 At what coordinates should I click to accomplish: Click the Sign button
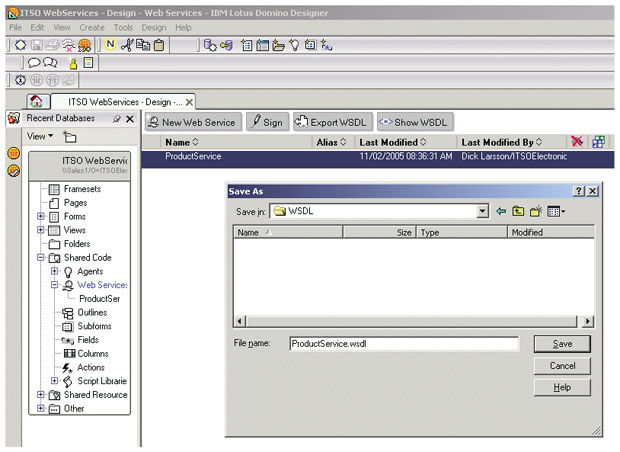[268, 122]
